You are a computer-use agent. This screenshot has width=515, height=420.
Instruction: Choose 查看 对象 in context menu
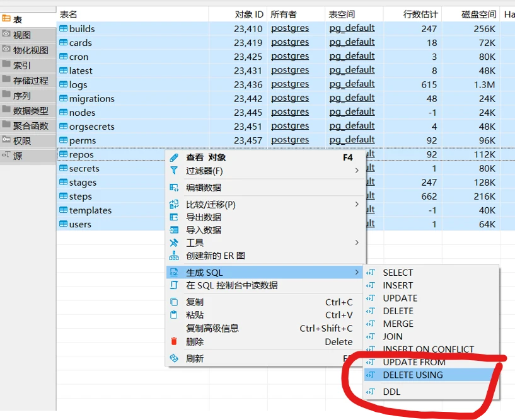[265, 157]
